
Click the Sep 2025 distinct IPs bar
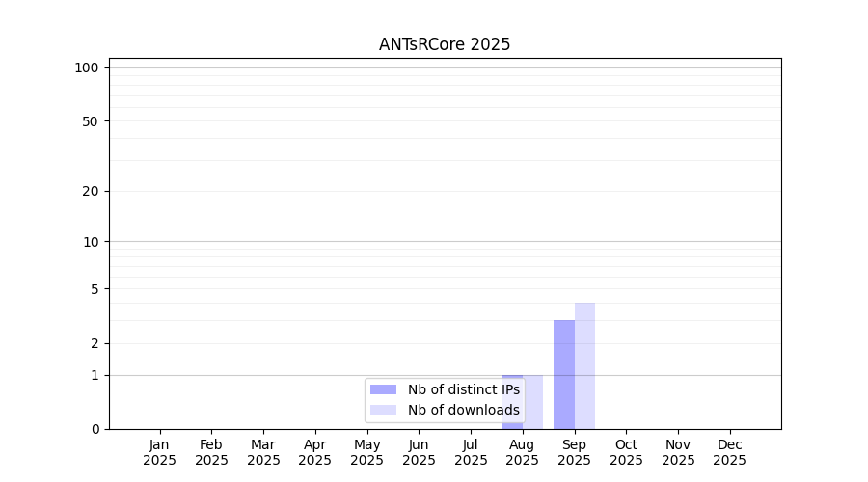564,375
